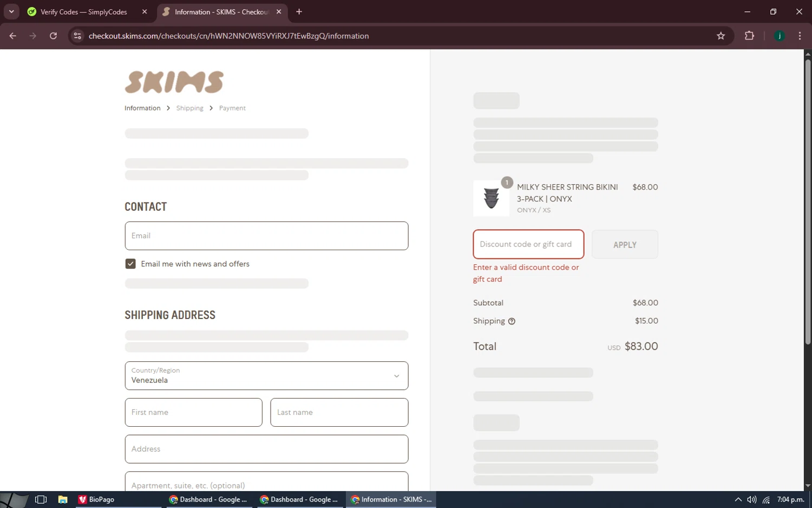The image size is (812, 508).
Task: Click the shipping help question-mark icon
Action: click(512, 321)
